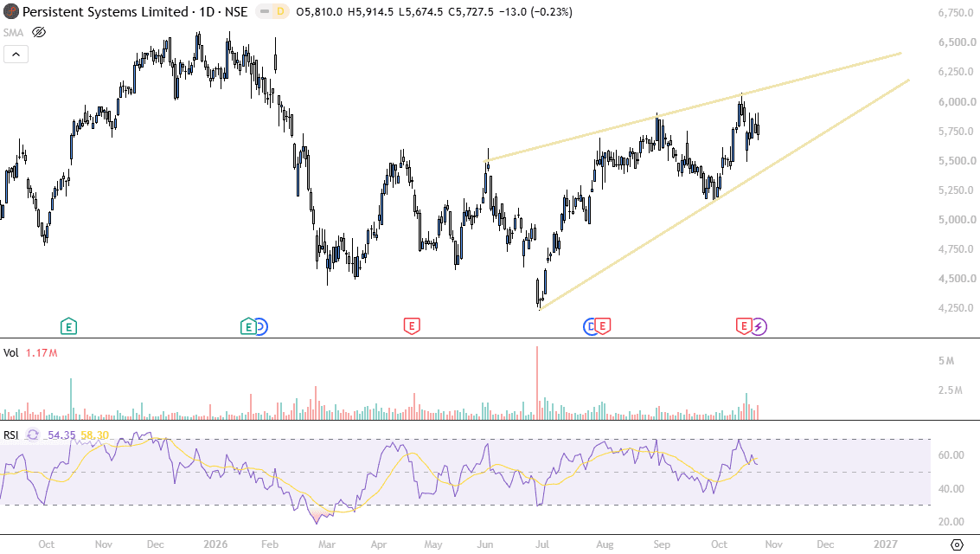
Task: Toggle SMA indicator visibility with the eye icon
Action: point(39,33)
